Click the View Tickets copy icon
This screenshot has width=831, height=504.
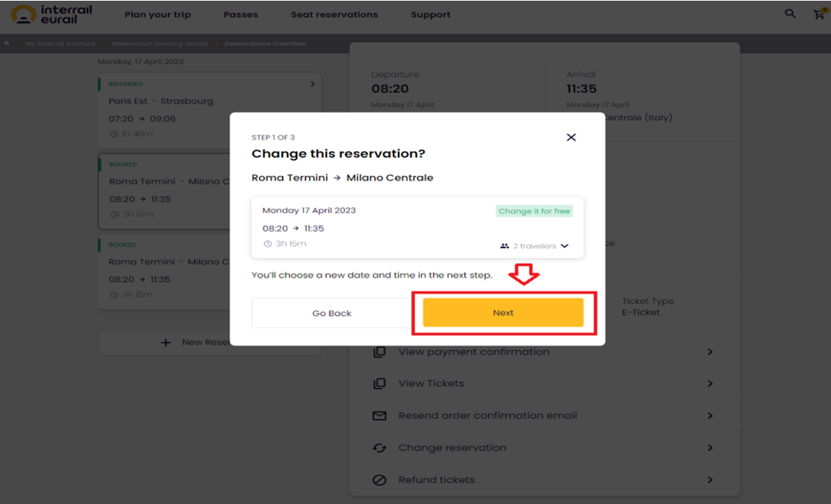[x=379, y=383]
